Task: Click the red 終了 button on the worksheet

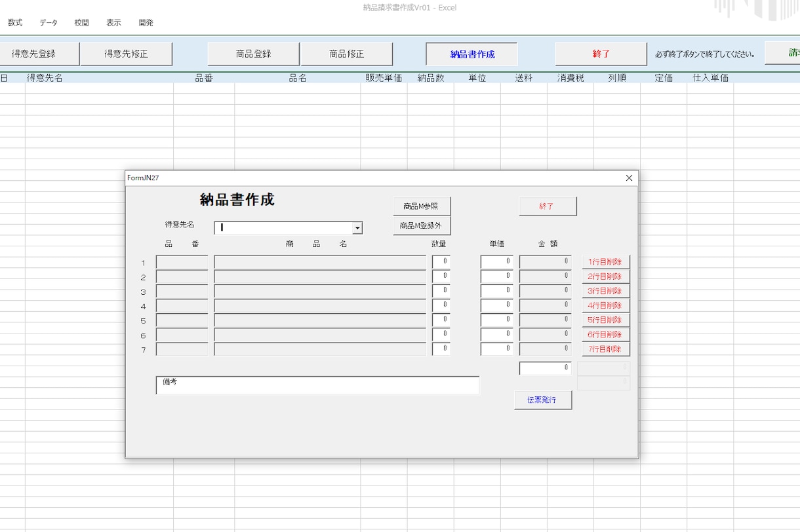Action: pos(601,54)
